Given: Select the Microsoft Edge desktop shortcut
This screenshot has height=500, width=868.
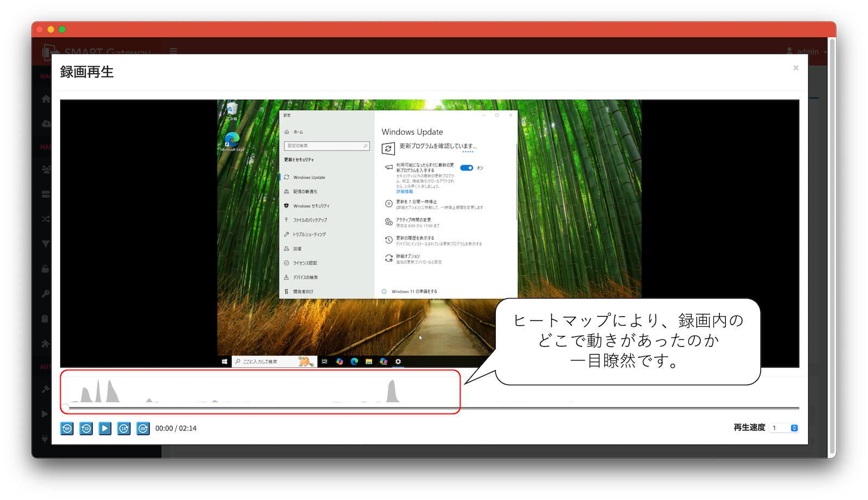Looking at the screenshot, I should (232, 142).
